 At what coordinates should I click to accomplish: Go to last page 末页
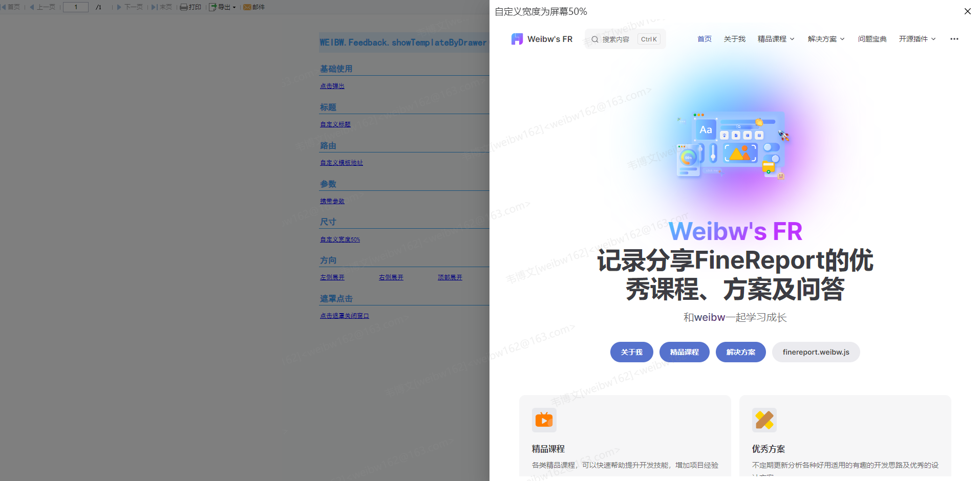(162, 7)
